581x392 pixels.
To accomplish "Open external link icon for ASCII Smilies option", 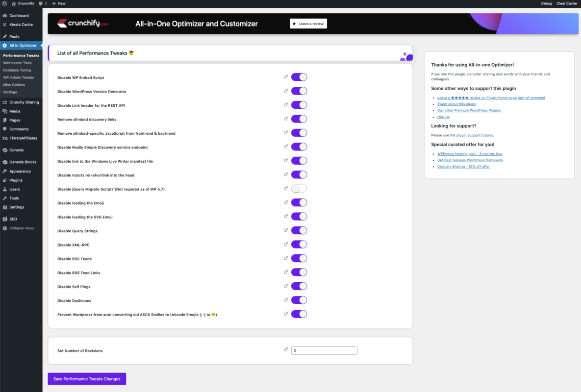I will click(x=286, y=314).
